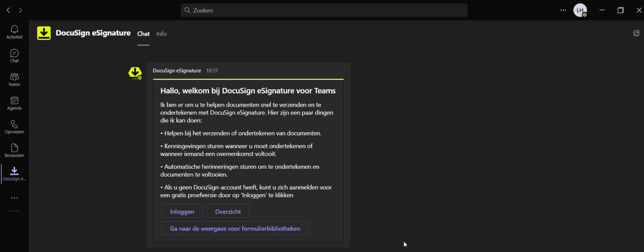The image size is (644, 252).
Task: Open the top-bar more options ellipsis menu
Action: click(x=563, y=10)
